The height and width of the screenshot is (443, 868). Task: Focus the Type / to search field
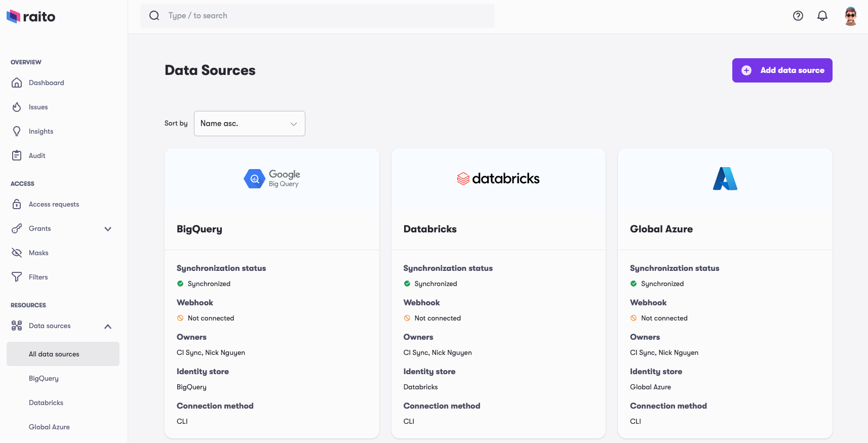point(318,16)
